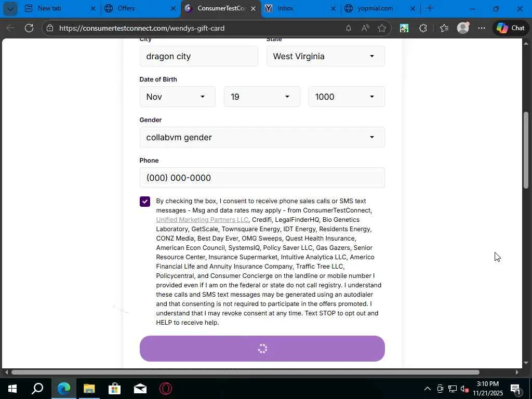Click the purple loading submit button

(x=262, y=349)
